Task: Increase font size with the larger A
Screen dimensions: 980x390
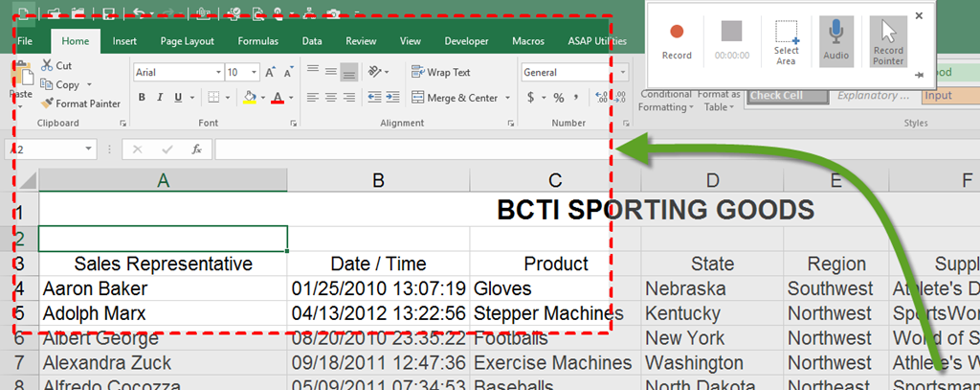Action: 270,72
